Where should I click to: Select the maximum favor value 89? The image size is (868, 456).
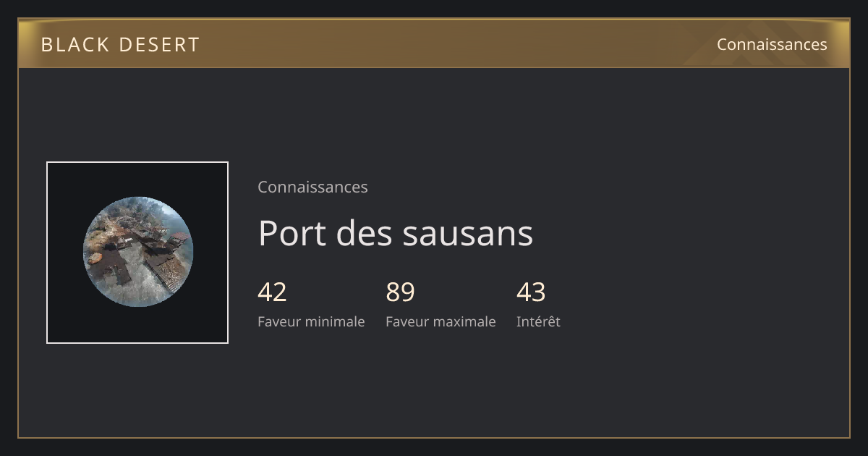[x=400, y=292]
